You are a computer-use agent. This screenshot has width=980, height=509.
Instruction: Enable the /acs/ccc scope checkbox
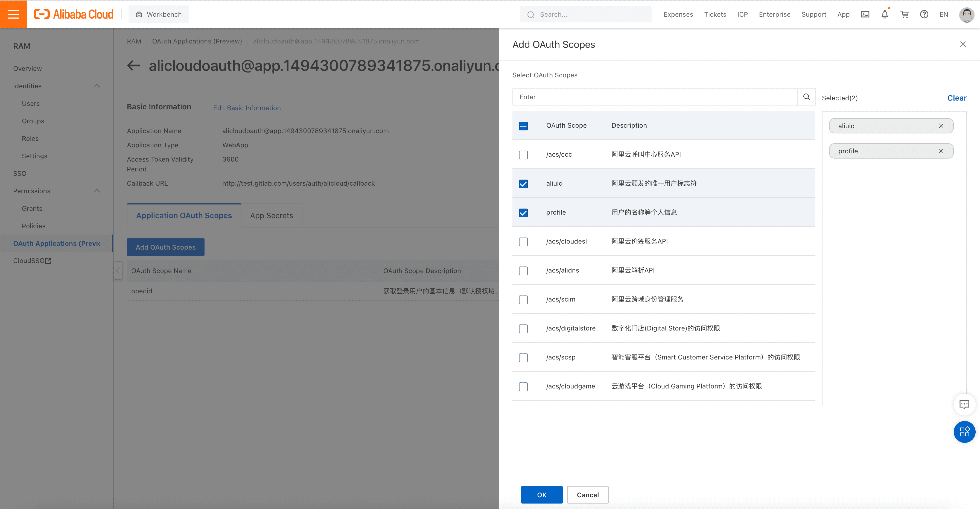[524, 154]
